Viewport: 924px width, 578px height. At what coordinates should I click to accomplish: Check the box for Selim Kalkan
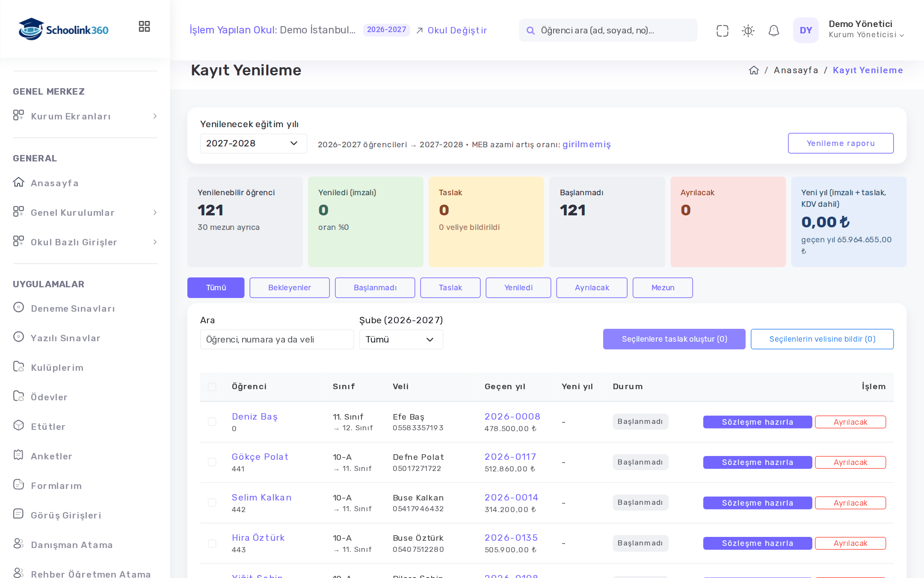point(212,503)
